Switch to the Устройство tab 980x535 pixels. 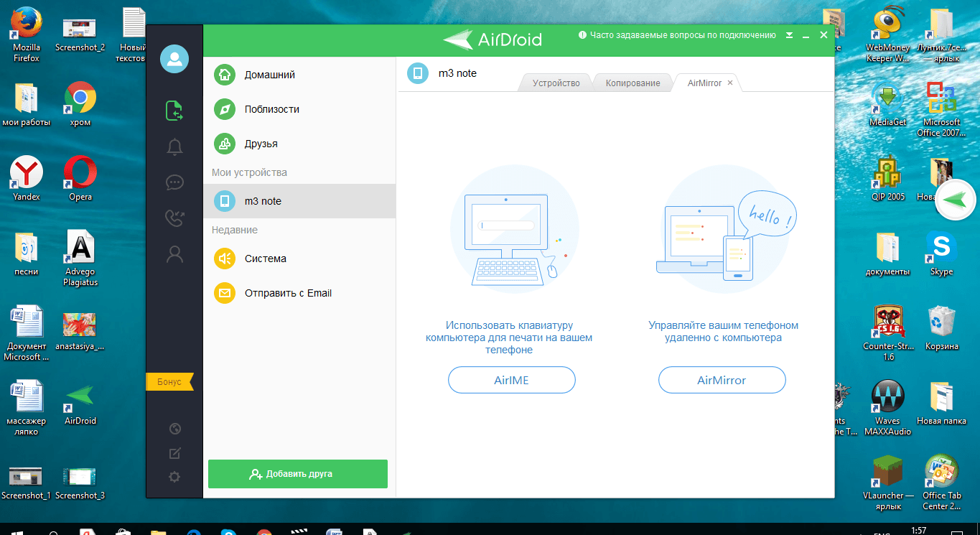tap(556, 83)
